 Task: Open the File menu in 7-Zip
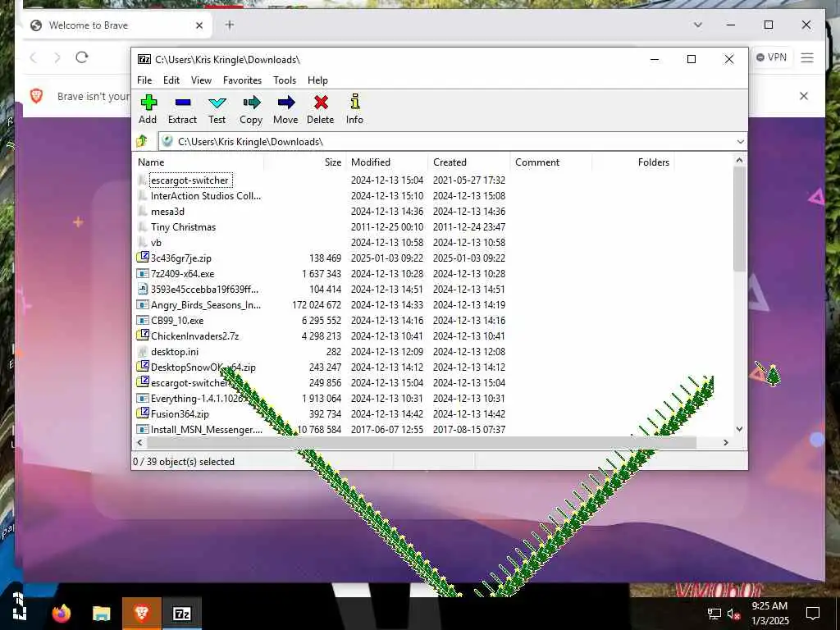click(144, 80)
